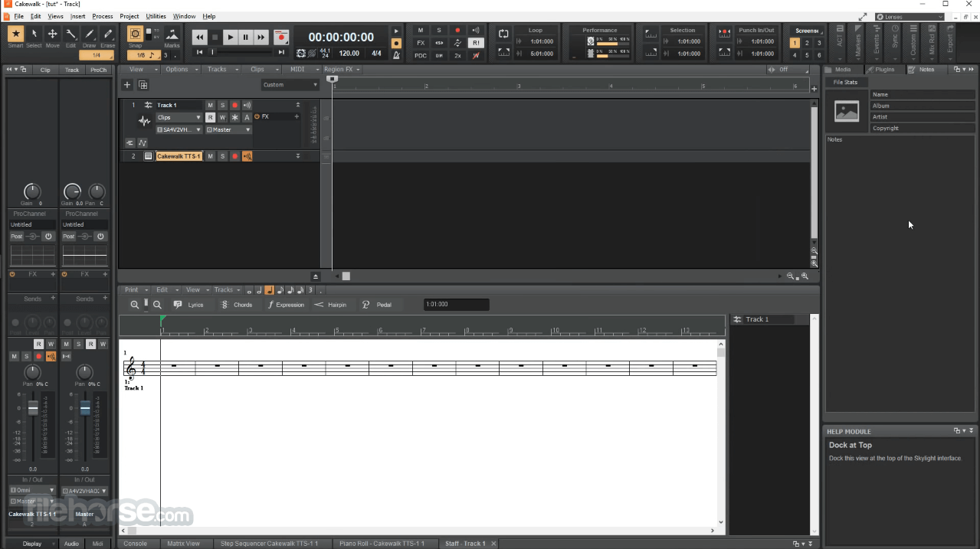The height and width of the screenshot is (549, 980).
Task: Add a new track with plus icon
Action: (x=127, y=85)
